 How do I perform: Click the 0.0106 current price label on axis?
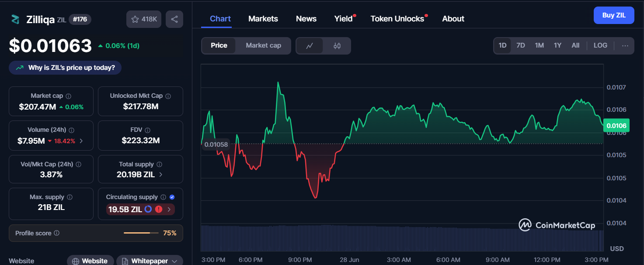(616, 126)
